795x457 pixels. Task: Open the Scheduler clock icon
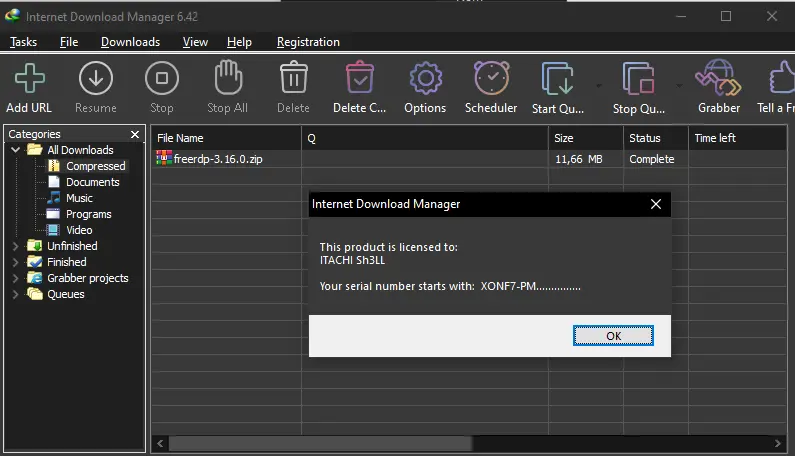(x=491, y=78)
